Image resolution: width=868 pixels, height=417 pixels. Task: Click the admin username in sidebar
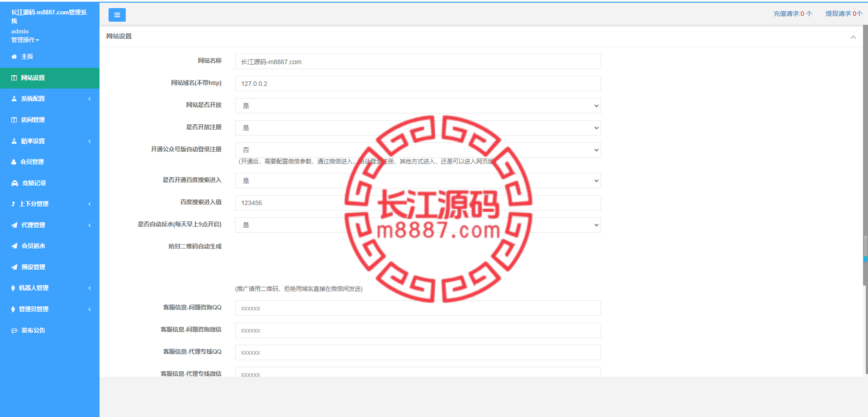20,31
